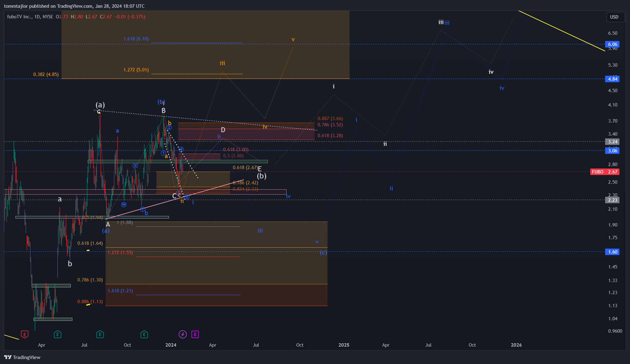Click the 0.618 (1.64) retracement label
The image size is (630, 364).
90,243
